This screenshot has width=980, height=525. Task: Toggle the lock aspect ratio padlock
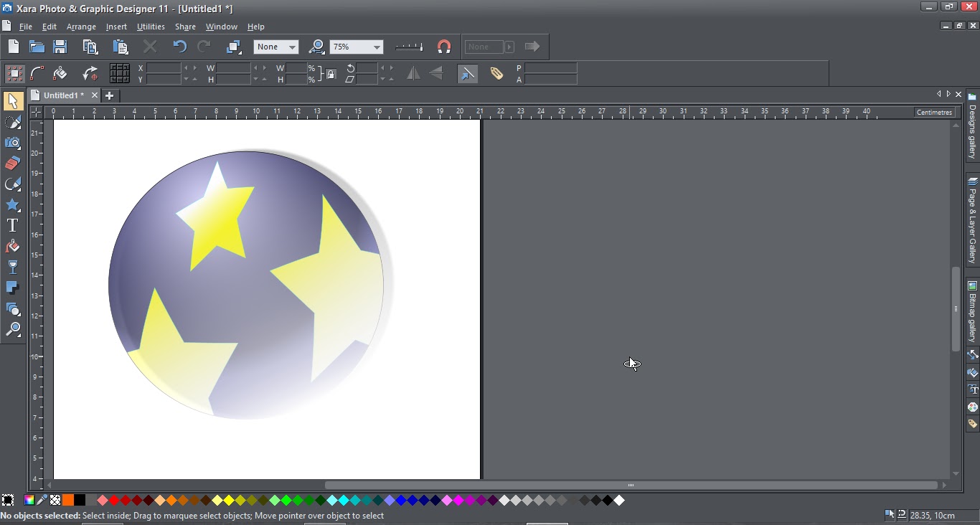pyautogui.click(x=331, y=74)
